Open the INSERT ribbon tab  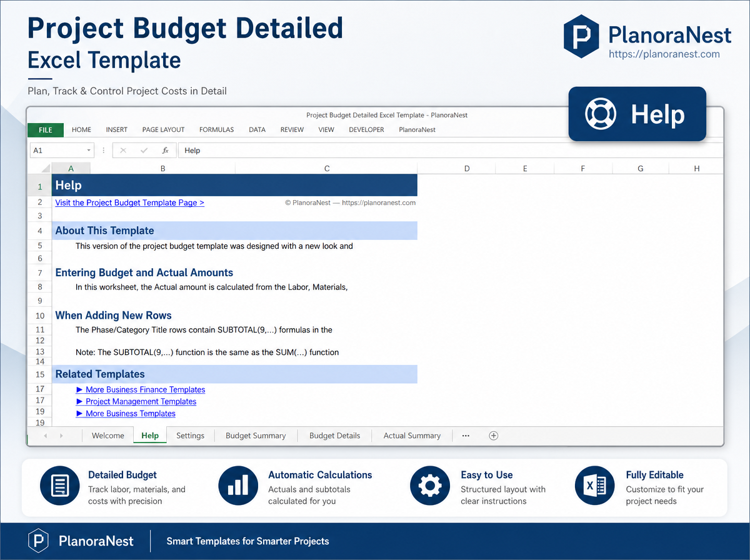pos(116,130)
